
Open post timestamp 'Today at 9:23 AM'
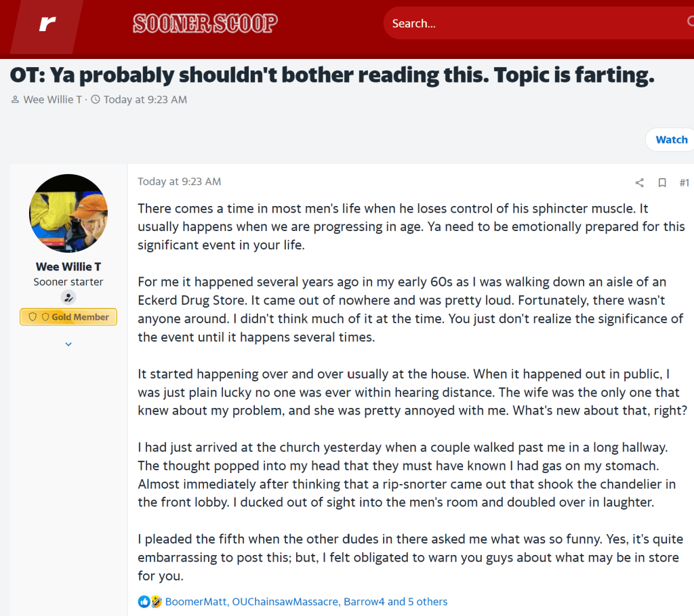click(x=179, y=182)
